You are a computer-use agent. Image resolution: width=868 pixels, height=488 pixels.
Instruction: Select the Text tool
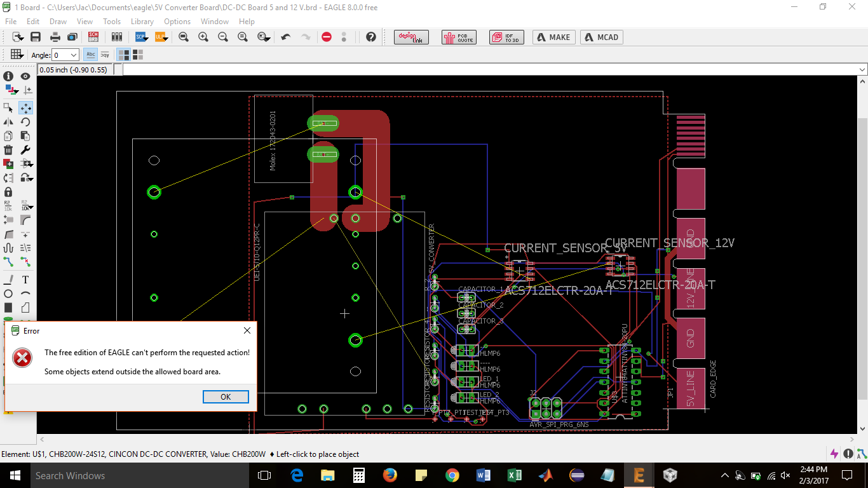(x=25, y=280)
